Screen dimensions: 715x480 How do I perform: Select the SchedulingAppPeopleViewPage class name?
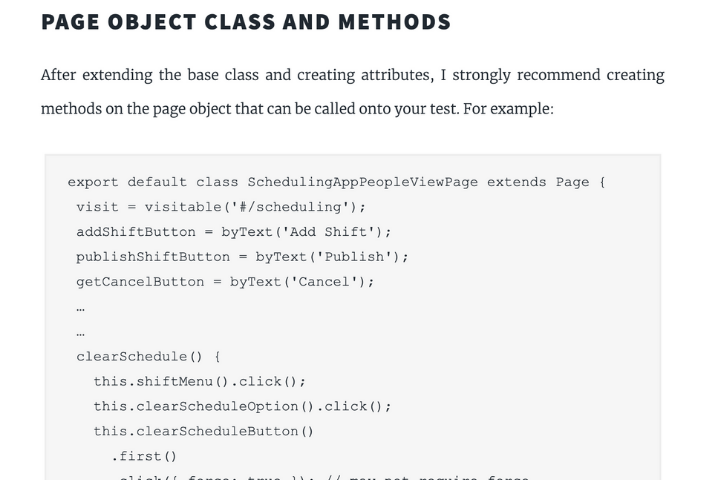click(x=362, y=182)
